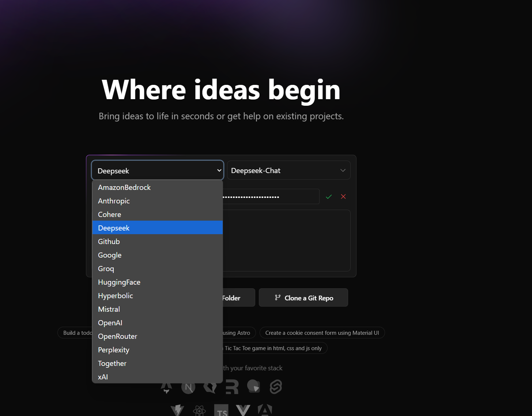Click the cookie consent form Material UI prompt
The height and width of the screenshot is (416, 532).
322,333
